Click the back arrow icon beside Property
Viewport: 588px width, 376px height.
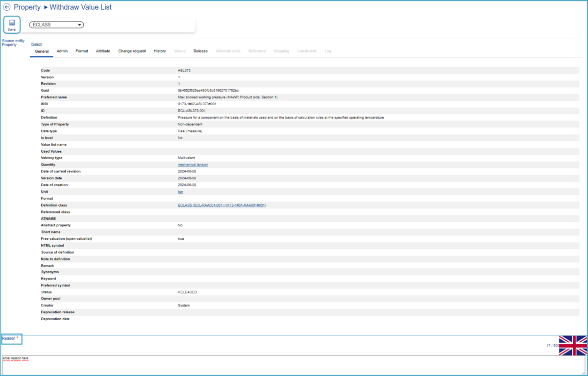coord(7,7)
